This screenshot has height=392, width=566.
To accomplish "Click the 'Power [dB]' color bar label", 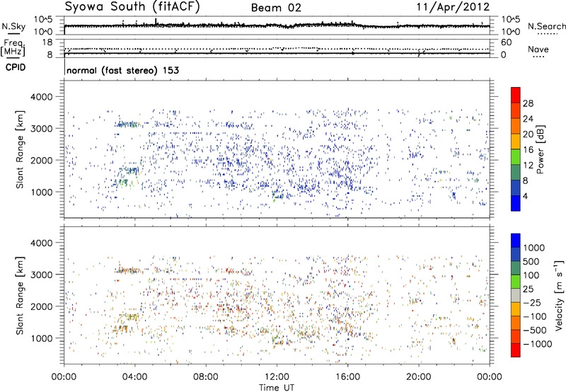I will coord(541,149).
